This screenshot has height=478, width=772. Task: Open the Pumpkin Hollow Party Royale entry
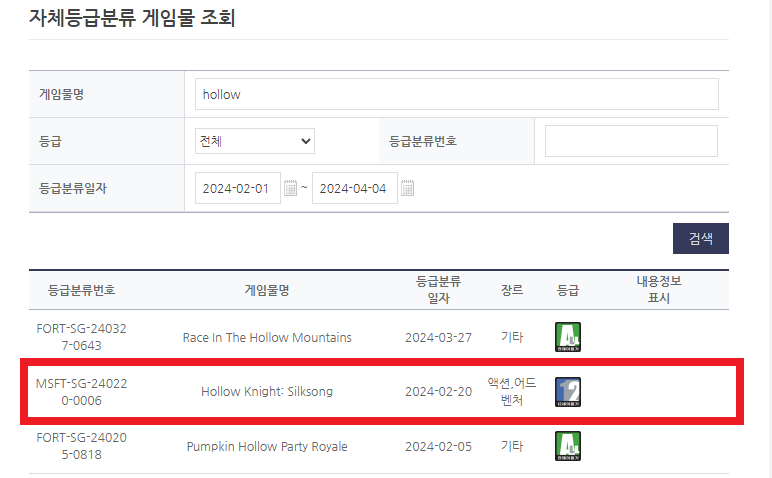(x=267, y=446)
